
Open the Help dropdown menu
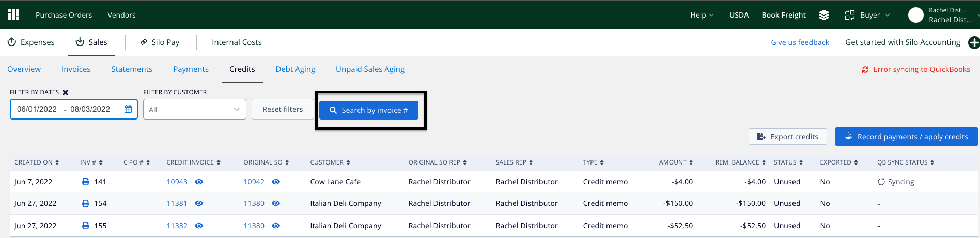click(x=702, y=15)
